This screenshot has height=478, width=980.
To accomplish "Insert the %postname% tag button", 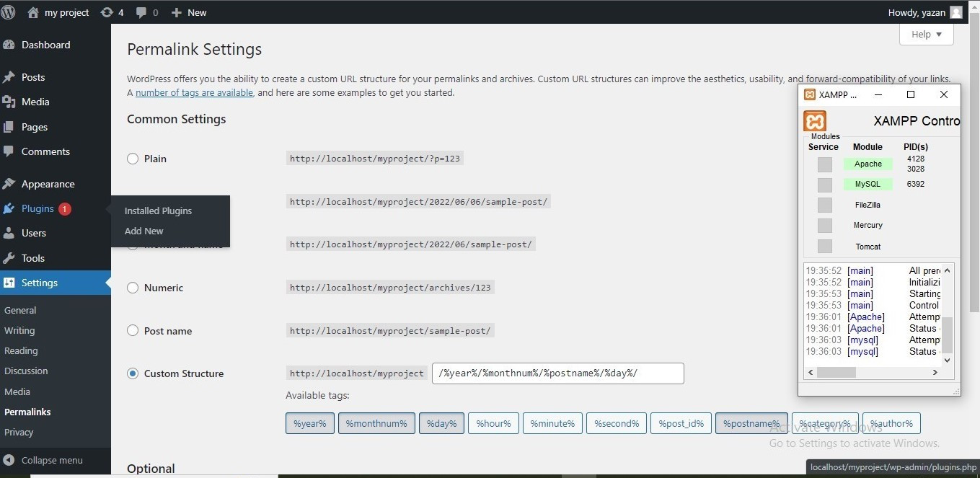I will [751, 423].
